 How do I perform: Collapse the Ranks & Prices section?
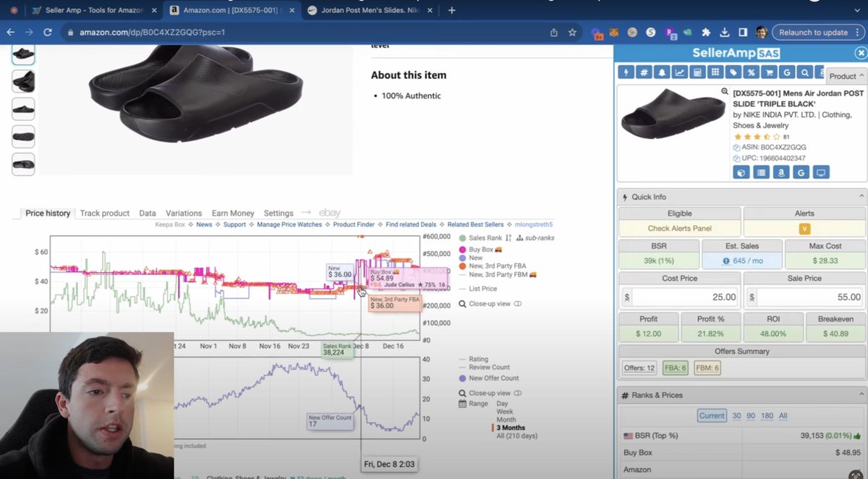[861, 395]
